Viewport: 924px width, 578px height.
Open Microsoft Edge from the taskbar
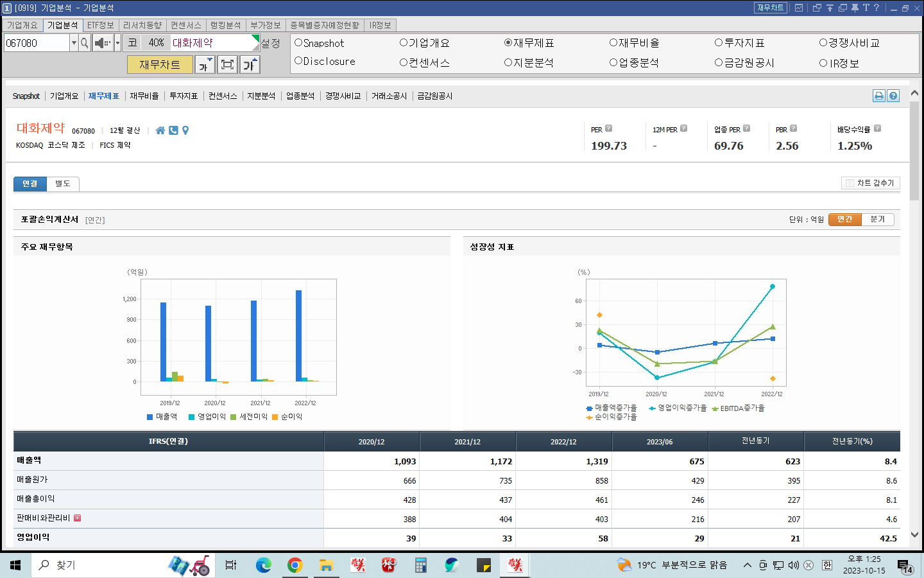coord(263,565)
